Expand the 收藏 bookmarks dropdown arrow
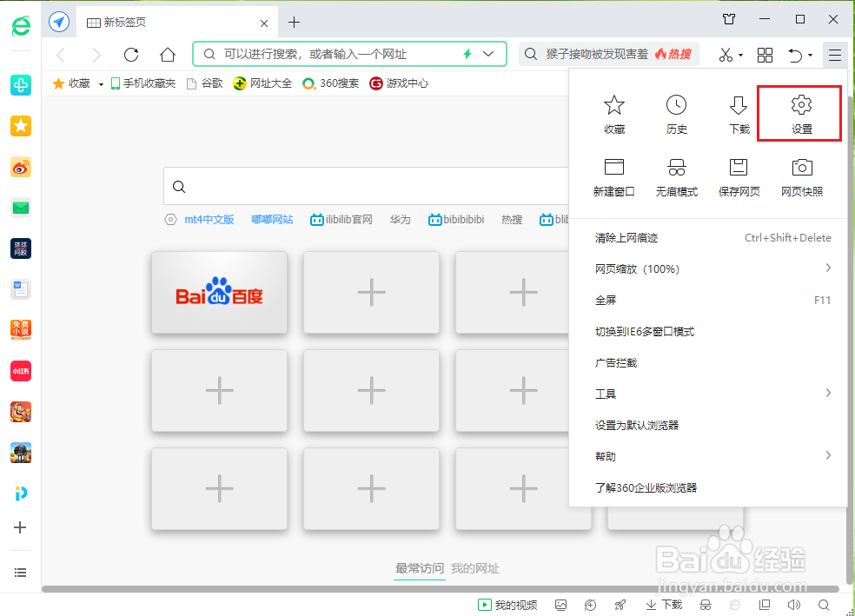This screenshot has width=855, height=616. (x=101, y=83)
